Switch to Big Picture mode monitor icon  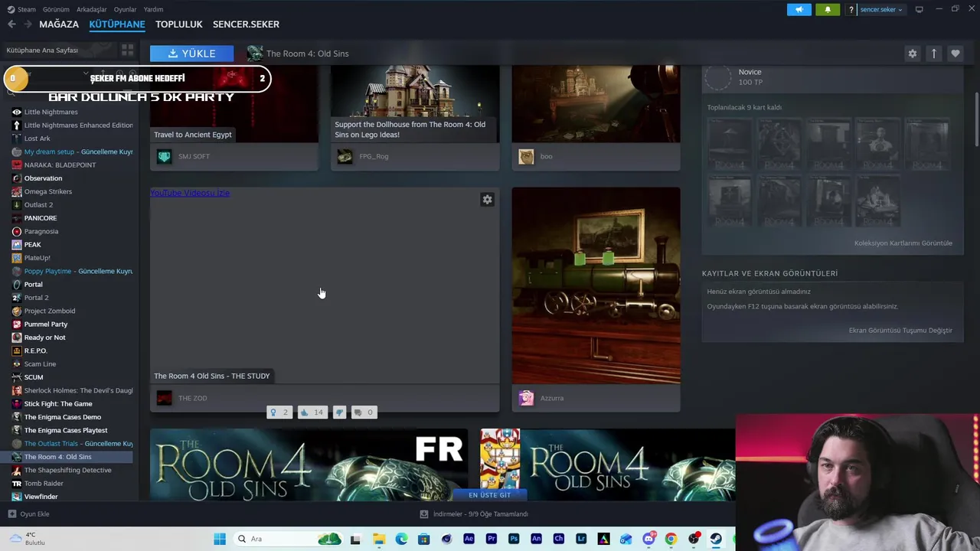[x=919, y=9]
